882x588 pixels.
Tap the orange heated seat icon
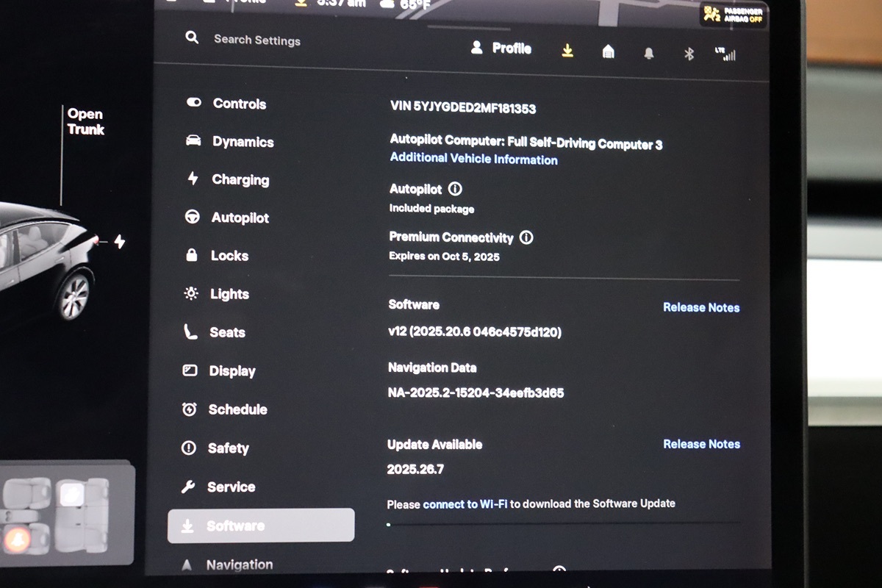click(16, 540)
